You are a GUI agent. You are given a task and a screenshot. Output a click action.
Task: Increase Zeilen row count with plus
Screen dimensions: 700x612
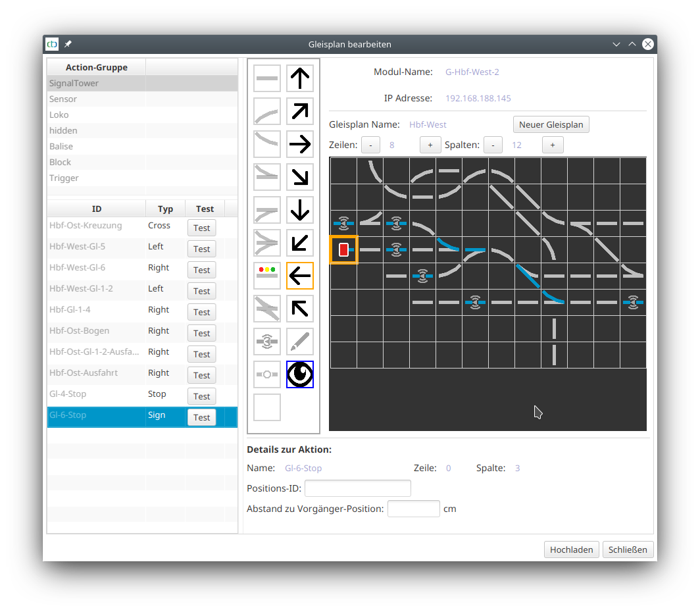pyautogui.click(x=430, y=145)
